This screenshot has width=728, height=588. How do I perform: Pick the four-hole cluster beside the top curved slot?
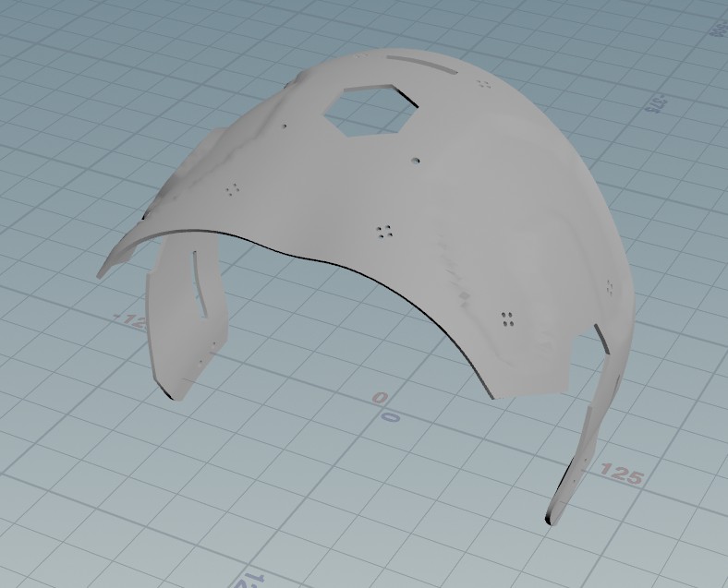[x=483, y=84]
